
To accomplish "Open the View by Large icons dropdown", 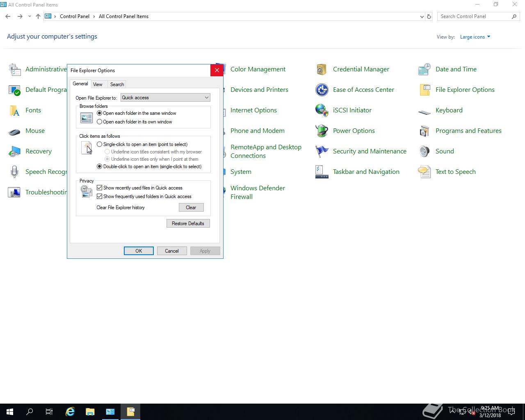I will pyautogui.click(x=475, y=37).
